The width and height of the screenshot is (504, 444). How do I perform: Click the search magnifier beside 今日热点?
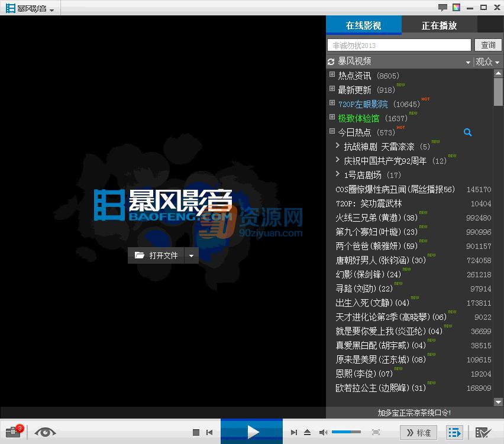pyautogui.click(x=468, y=132)
